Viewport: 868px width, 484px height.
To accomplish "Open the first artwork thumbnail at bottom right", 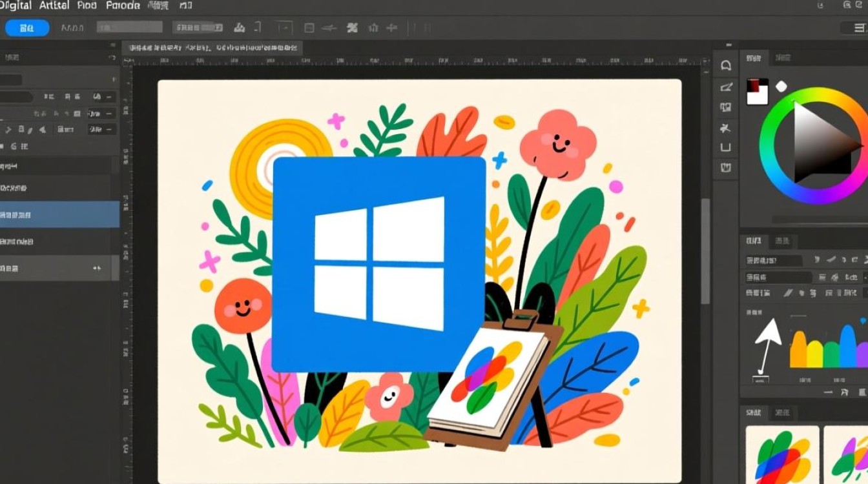I will pos(783,455).
